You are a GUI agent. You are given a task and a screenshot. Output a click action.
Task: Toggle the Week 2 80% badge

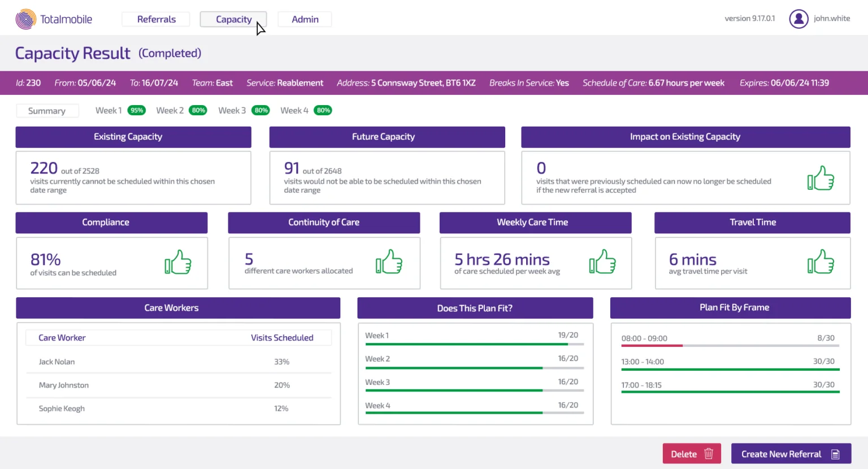(x=198, y=110)
